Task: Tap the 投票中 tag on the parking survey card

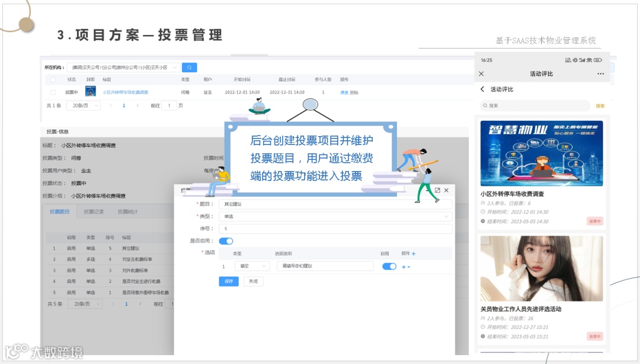Action: [595, 221]
